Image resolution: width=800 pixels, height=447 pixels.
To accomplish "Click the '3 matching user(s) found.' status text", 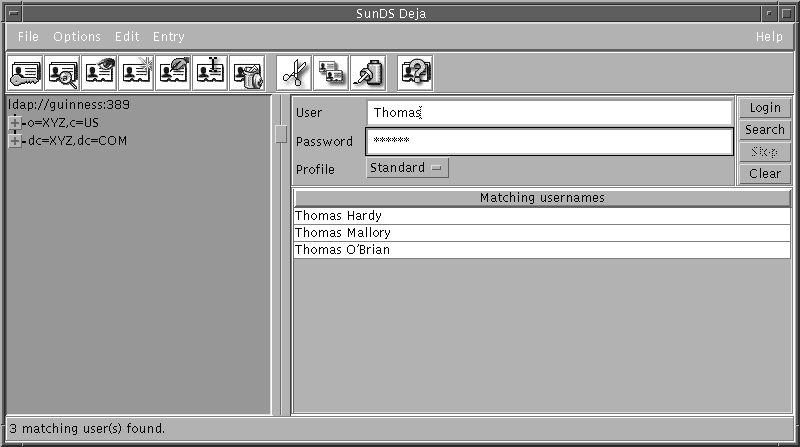I will click(87, 429).
